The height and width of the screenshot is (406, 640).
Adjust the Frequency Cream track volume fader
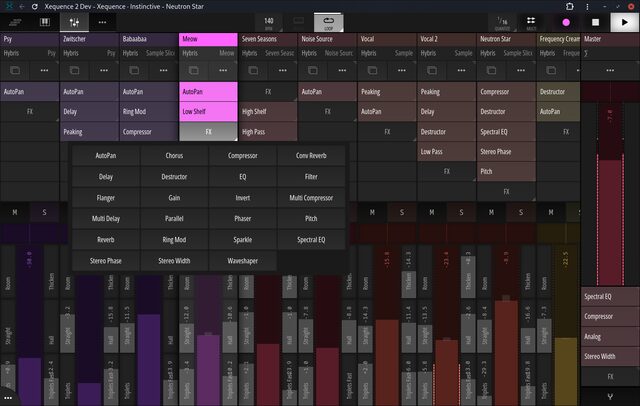pyautogui.click(x=566, y=324)
